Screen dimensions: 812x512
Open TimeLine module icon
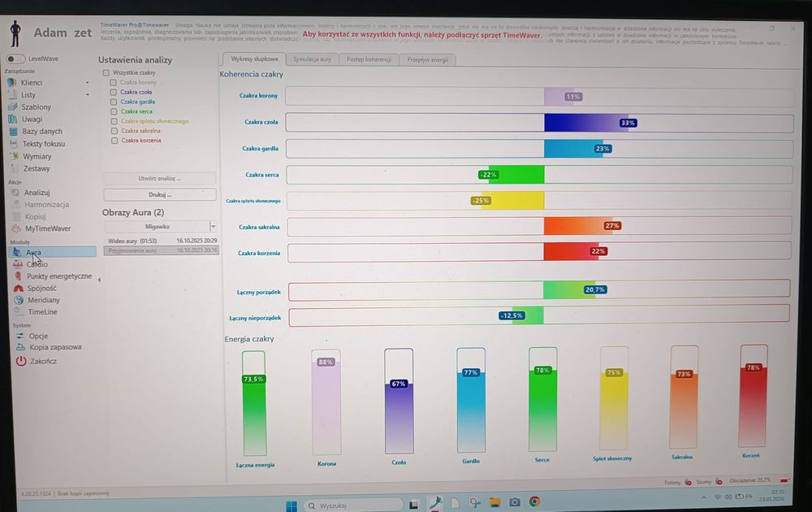pyautogui.click(x=19, y=311)
